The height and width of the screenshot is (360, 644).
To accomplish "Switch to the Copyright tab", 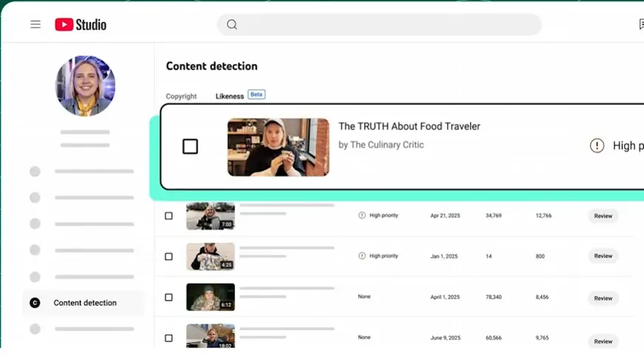I will 181,96.
